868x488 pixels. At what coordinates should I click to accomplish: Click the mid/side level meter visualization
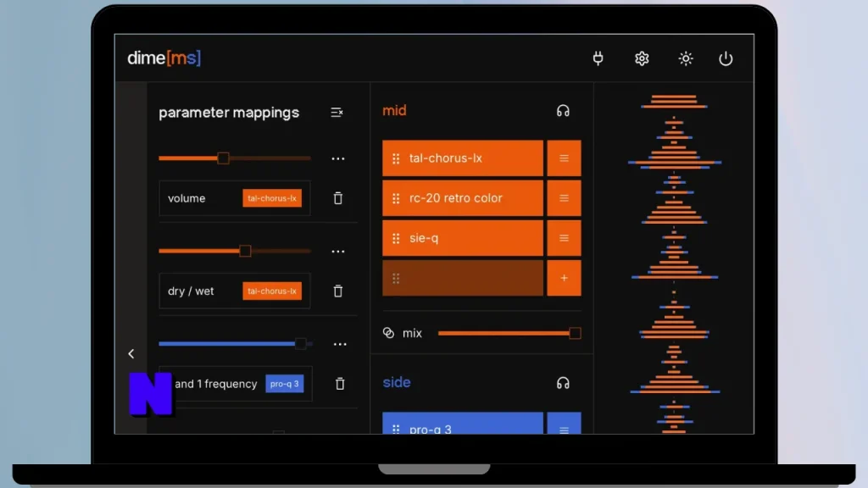[x=674, y=263]
